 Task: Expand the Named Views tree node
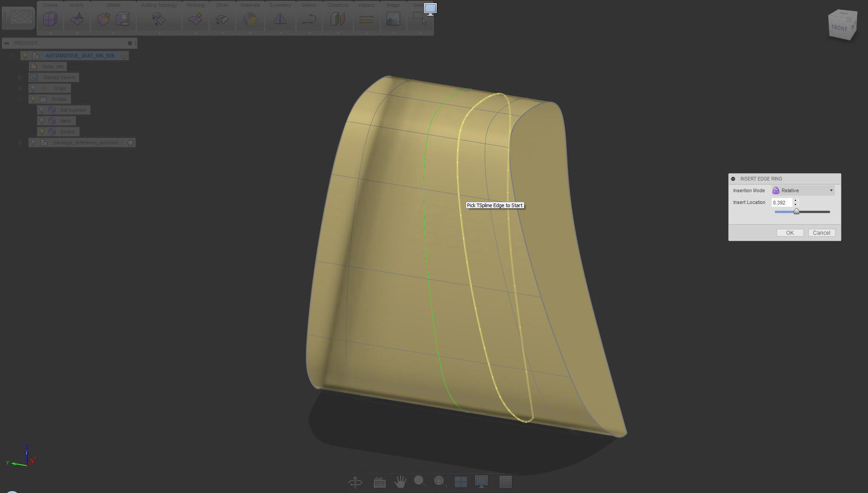[20, 77]
